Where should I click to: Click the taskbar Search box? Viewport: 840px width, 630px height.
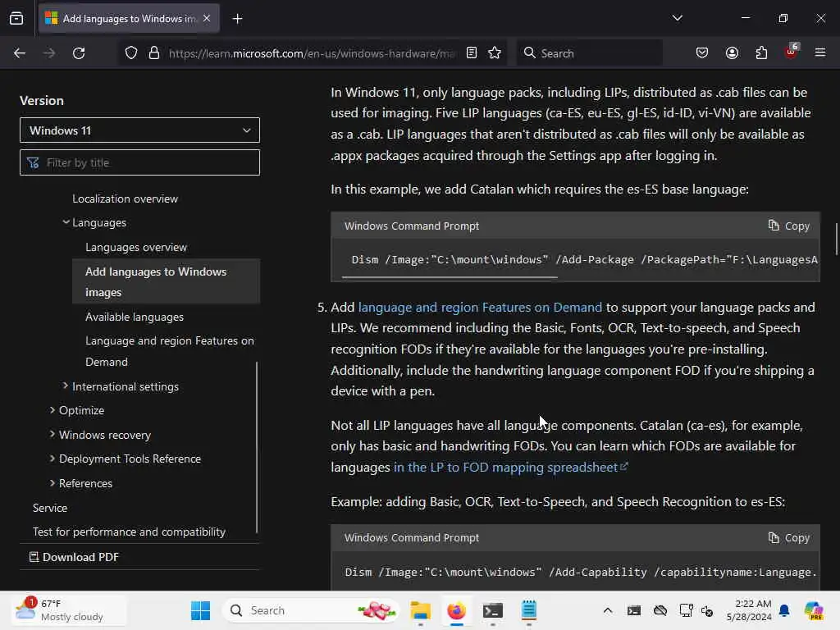point(311,610)
